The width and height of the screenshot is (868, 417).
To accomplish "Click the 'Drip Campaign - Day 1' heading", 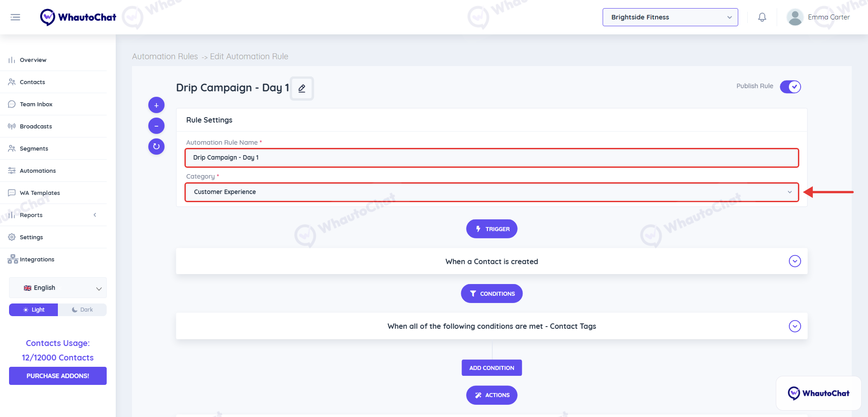I will pyautogui.click(x=232, y=88).
